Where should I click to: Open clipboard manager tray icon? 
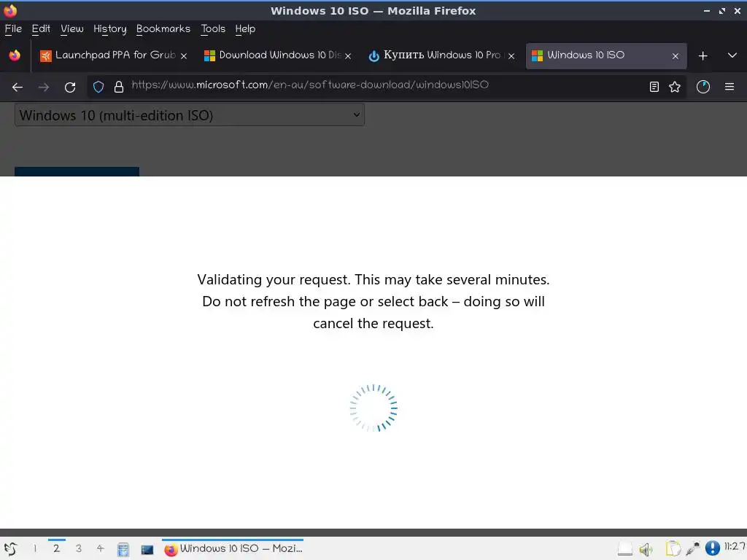(x=673, y=549)
